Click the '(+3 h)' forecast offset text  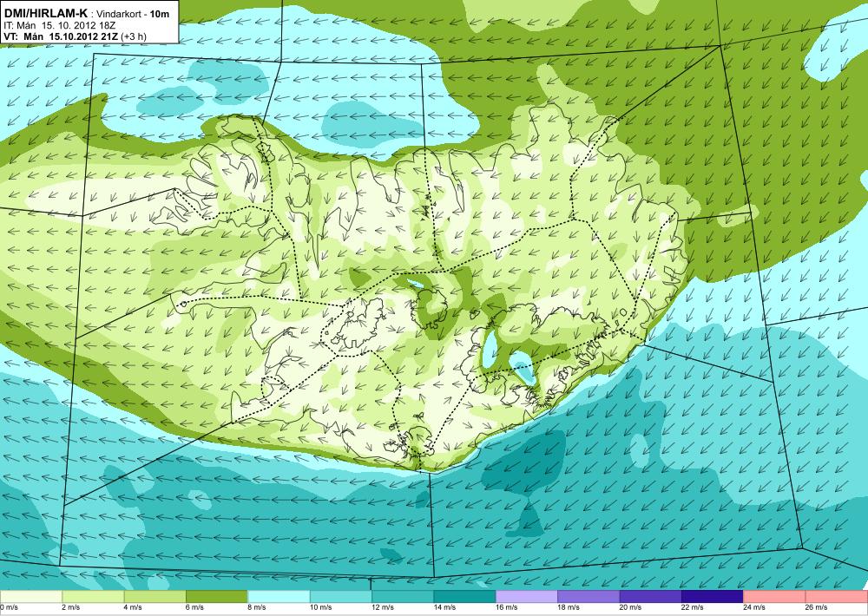134,36
